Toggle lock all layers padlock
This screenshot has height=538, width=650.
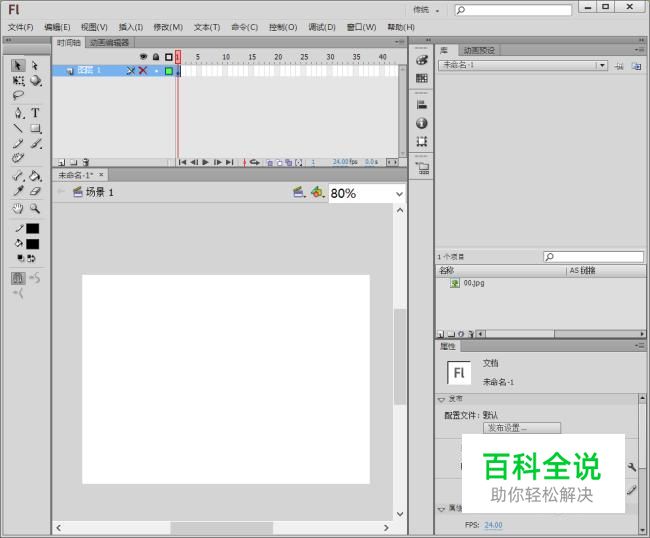[x=156, y=57]
